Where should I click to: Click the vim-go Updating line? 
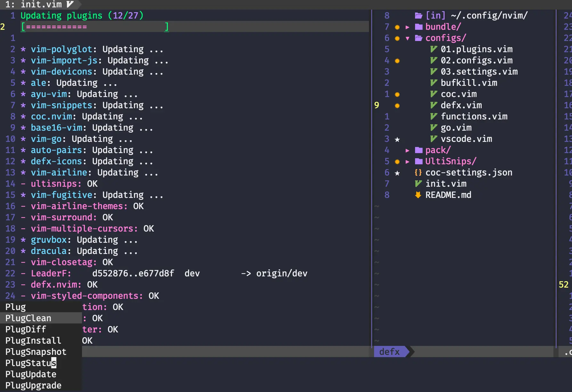coord(77,139)
